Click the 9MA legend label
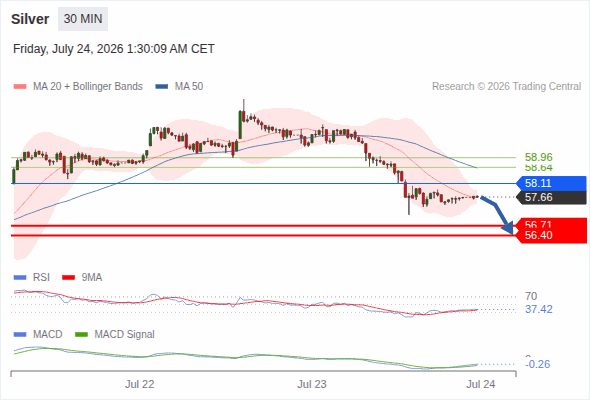 pos(92,278)
